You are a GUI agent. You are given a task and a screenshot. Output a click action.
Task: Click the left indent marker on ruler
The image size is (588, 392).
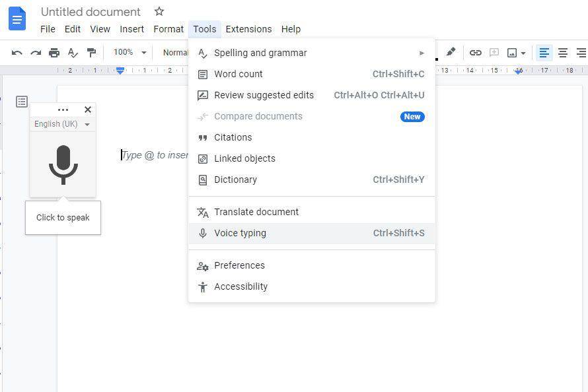click(120, 71)
